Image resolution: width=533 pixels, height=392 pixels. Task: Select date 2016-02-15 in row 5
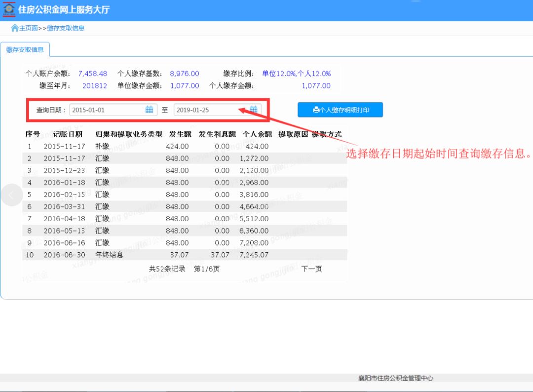[x=65, y=195]
